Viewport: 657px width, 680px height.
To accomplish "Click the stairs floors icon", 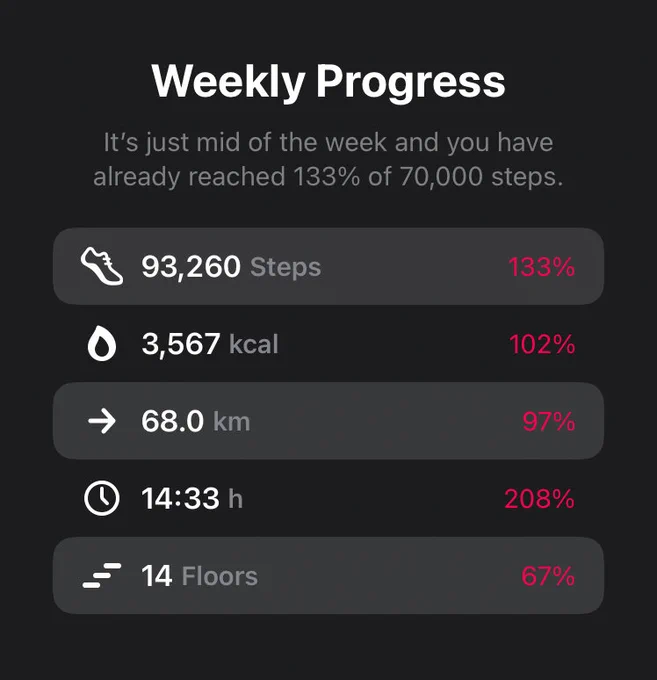I will pyautogui.click(x=102, y=575).
